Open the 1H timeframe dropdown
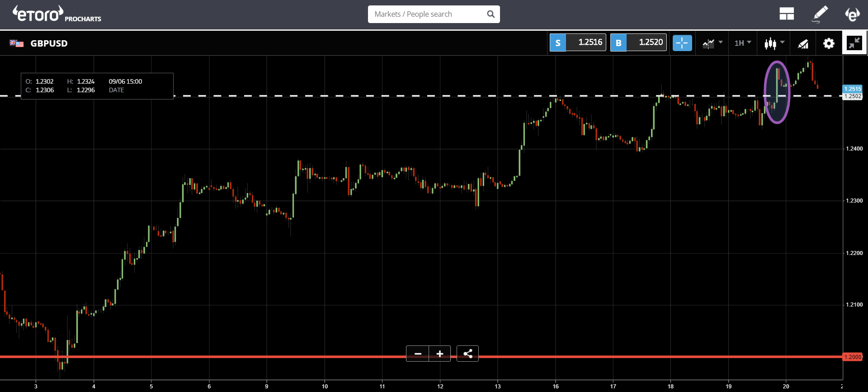Viewport: 868px width, 392px height. pos(743,43)
